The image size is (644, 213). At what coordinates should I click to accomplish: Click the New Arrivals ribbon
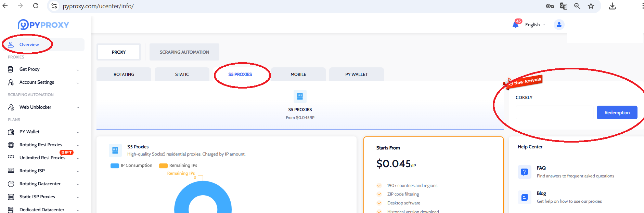[x=523, y=82]
